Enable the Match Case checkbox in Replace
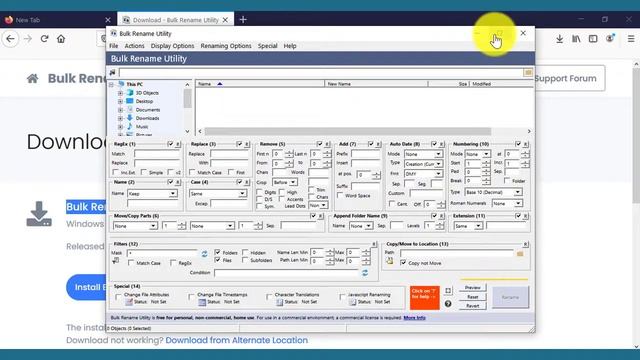This screenshot has height=360, width=640. tap(192, 172)
